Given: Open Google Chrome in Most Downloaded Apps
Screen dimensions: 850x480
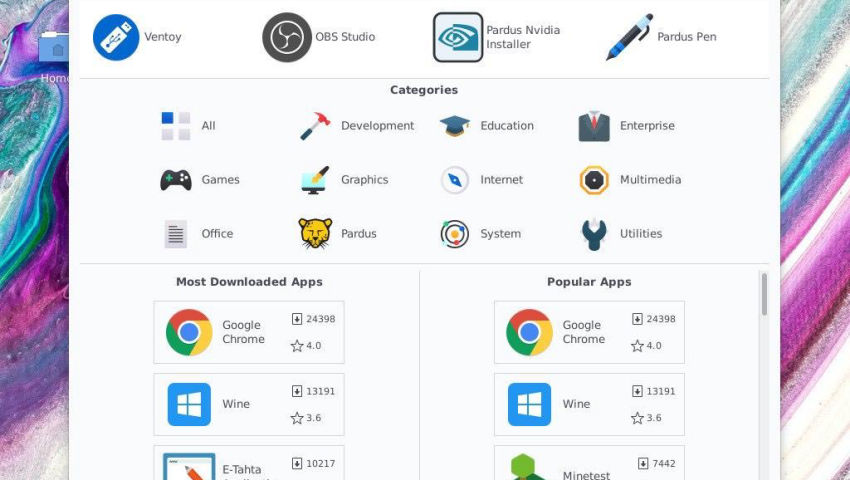Looking at the screenshot, I should pos(249,332).
